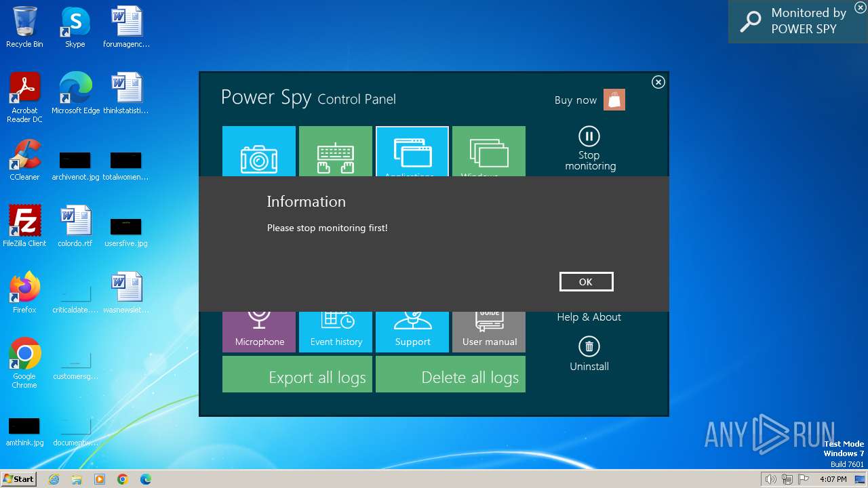The width and height of the screenshot is (868, 488).
Task: Open Google Chrome desktop shortcut
Action: tap(24, 363)
